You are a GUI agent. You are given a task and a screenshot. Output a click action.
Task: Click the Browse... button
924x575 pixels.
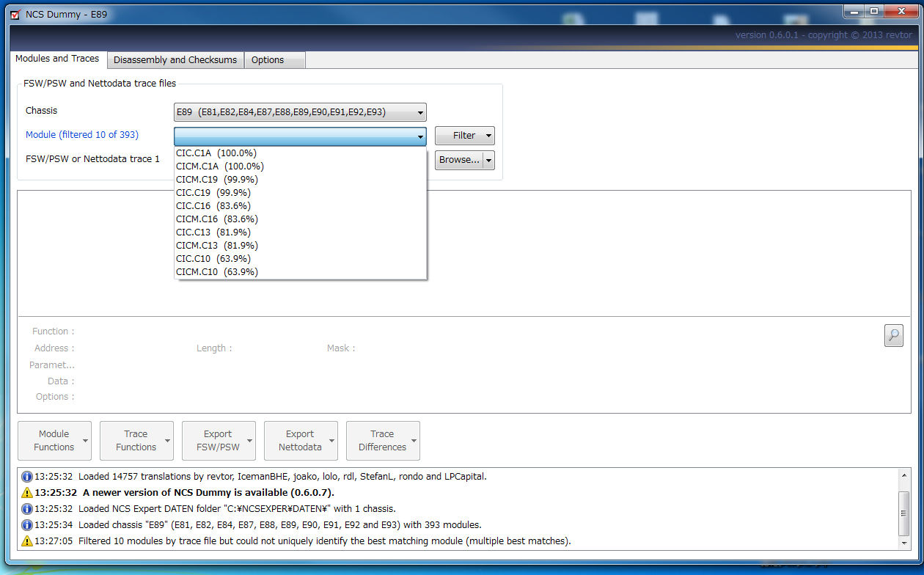(459, 160)
